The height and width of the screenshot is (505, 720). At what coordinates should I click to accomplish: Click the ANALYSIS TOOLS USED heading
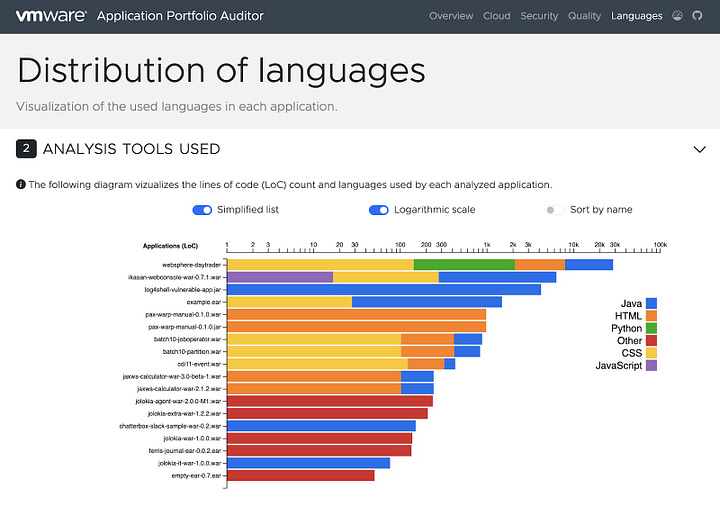point(131,149)
